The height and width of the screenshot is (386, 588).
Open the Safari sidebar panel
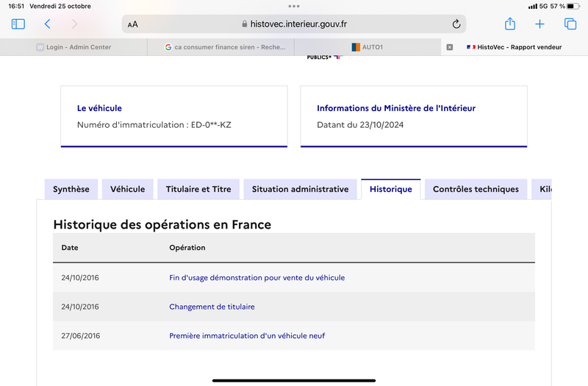[18, 24]
